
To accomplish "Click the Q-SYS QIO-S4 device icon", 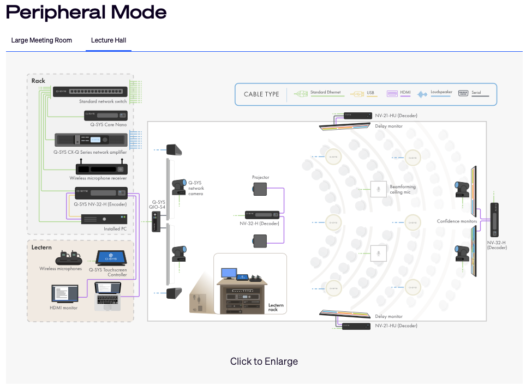I will click(x=156, y=221).
